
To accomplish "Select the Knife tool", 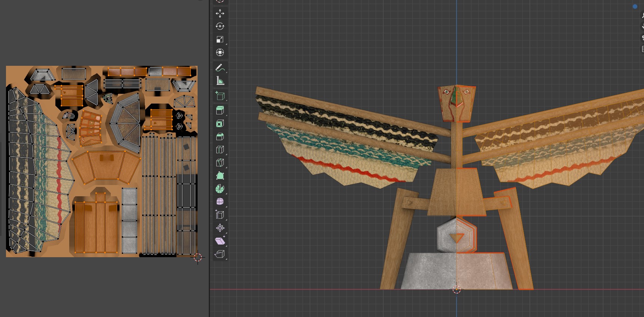I will [220, 163].
